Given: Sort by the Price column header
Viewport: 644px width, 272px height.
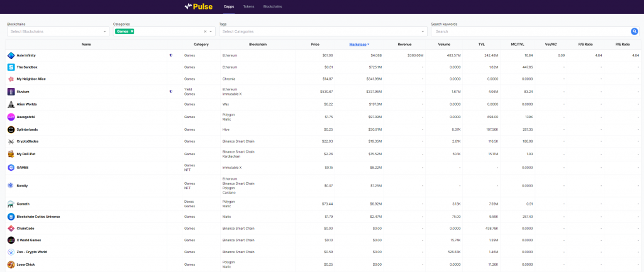Looking at the screenshot, I should point(315,44).
